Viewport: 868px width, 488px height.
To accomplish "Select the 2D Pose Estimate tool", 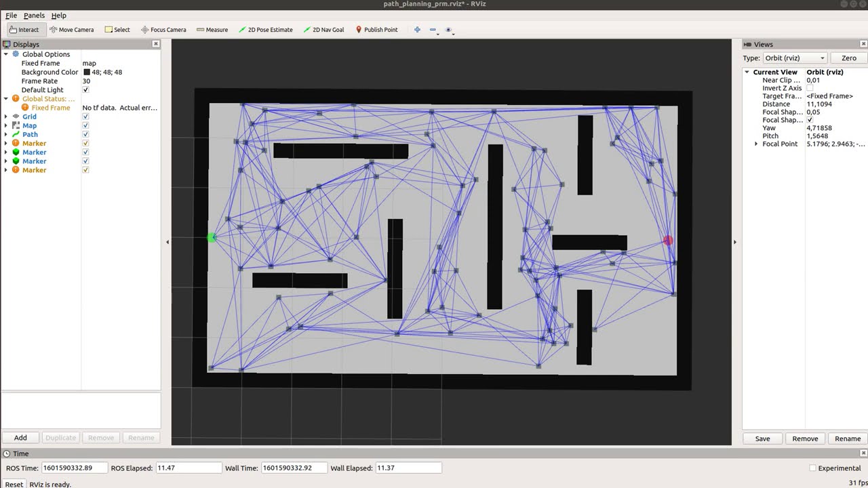I will pyautogui.click(x=265, y=30).
